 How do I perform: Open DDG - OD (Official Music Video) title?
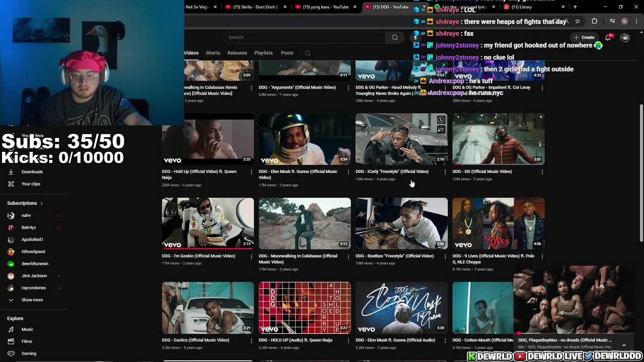(x=482, y=171)
